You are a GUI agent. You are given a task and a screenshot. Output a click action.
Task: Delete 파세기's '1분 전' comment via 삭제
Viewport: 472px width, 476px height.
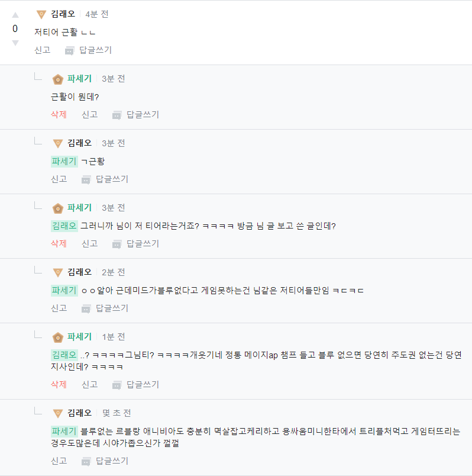click(58, 384)
